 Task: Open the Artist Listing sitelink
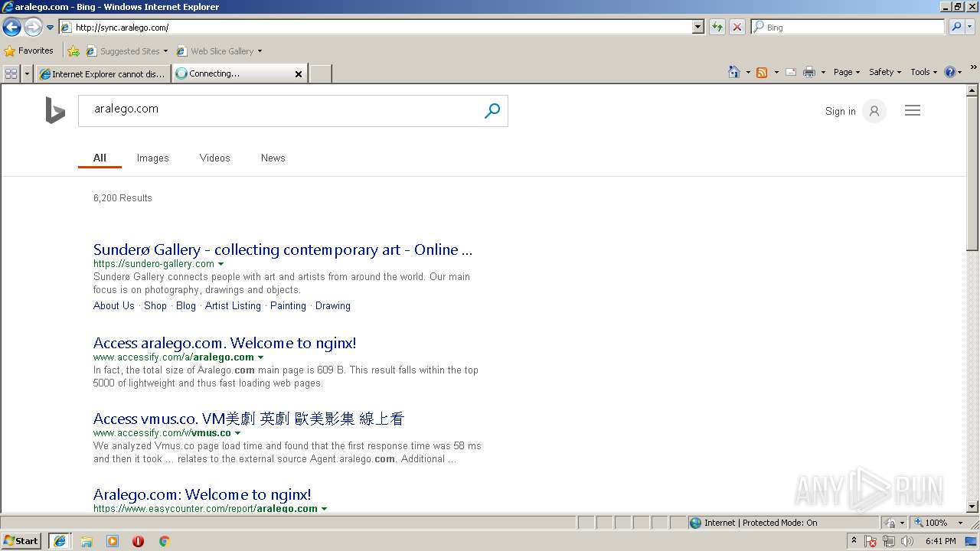tap(233, 305)
